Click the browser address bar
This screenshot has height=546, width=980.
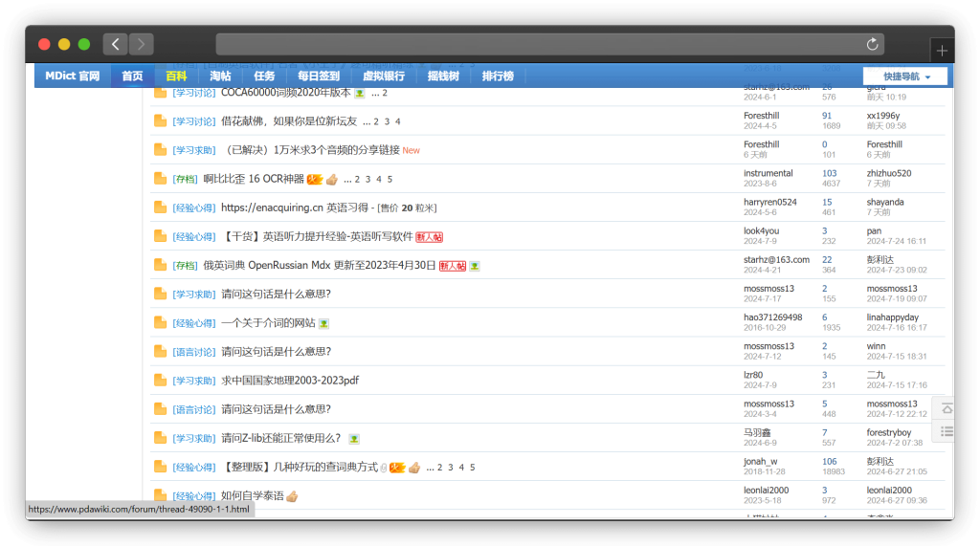coord(550,44)
